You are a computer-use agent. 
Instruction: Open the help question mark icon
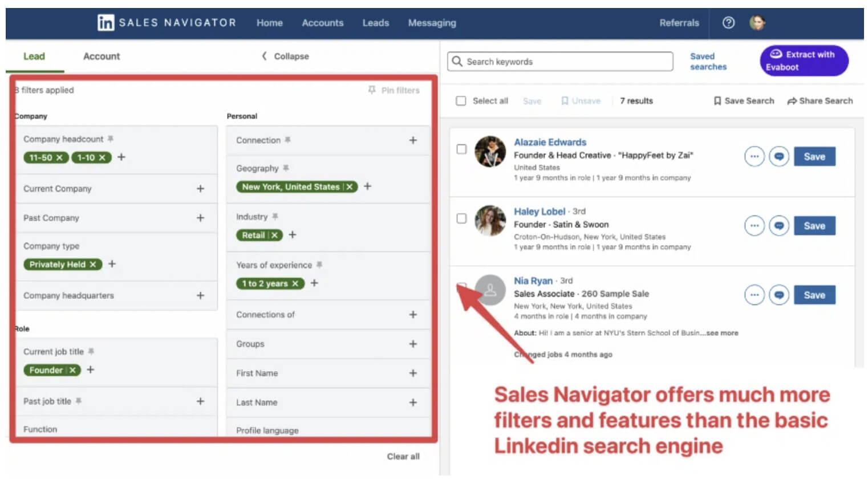pyautogui.click(x=728, y=23)
